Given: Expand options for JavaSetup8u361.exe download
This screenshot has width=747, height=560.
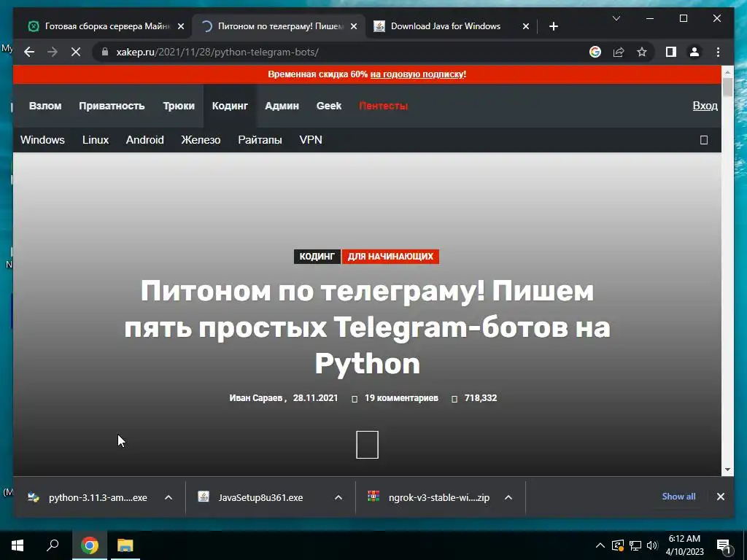Looking at the screenshot, I should pos(338,497).
